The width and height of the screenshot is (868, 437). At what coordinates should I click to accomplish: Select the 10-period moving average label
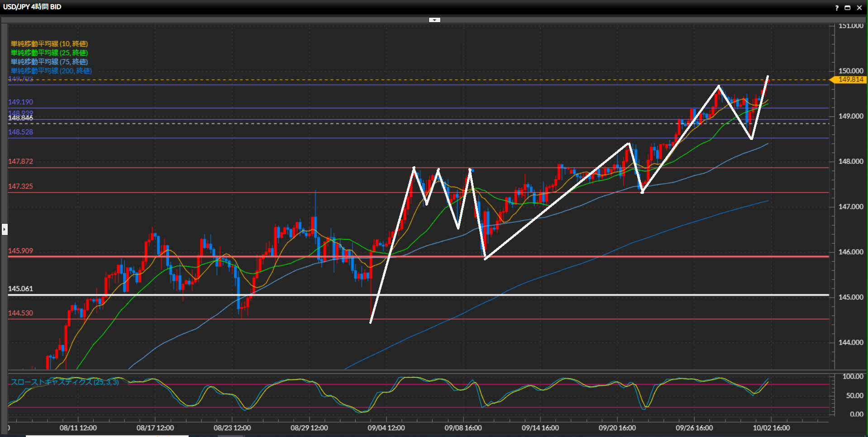point(49,44)
